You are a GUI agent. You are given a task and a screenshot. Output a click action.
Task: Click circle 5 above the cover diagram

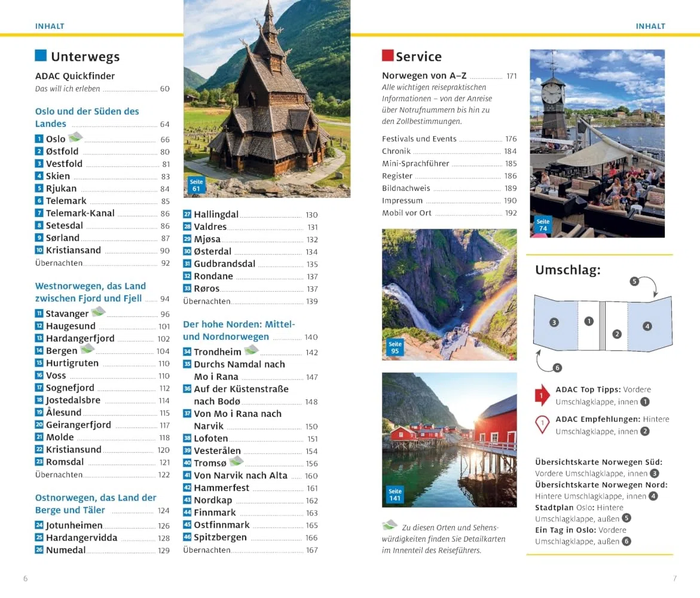(x=634, y=282)
